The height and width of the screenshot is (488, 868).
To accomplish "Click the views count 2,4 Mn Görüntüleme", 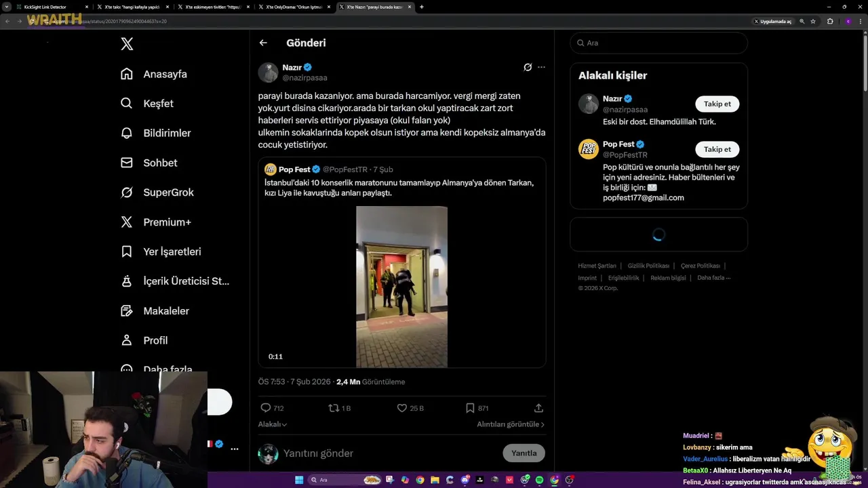I will 370,382.
